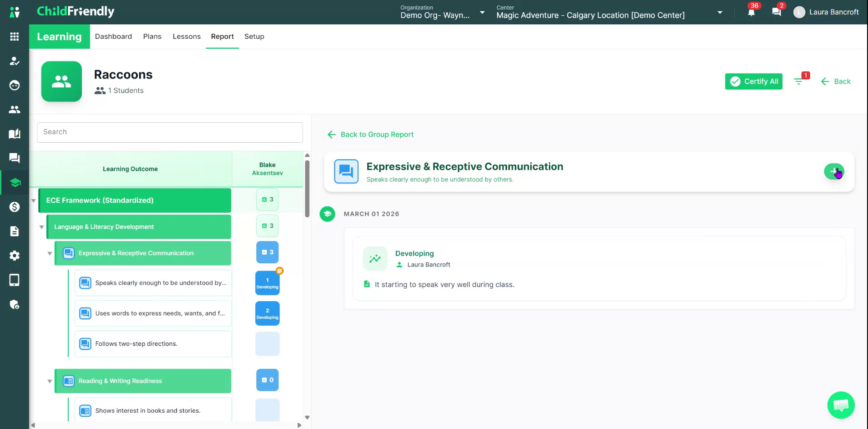868x429 pixels.
Task: Select the '2 Developing' score cell
Action: [268, 313]
